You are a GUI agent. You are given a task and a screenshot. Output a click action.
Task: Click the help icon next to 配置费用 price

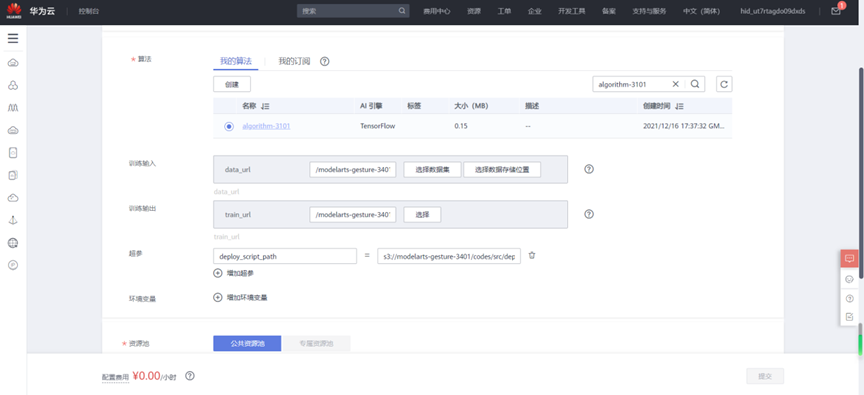pyautogui.click(x=190, y=376)
